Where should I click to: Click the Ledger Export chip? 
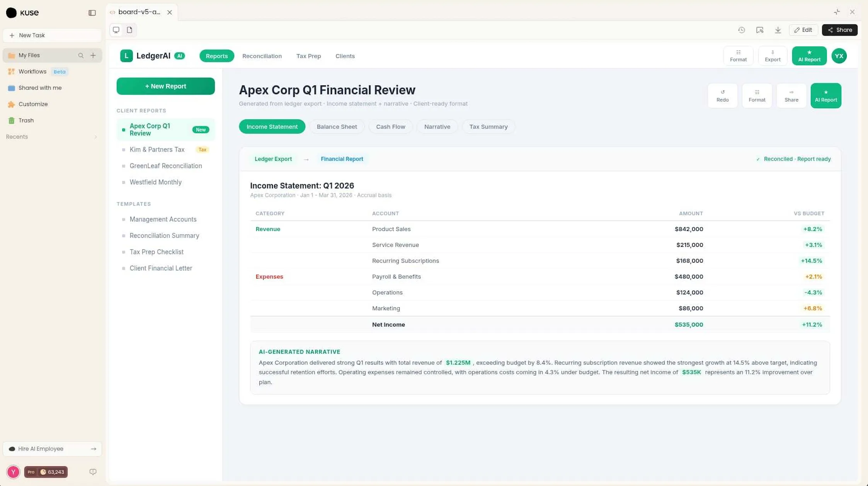[x=273, y=159]
